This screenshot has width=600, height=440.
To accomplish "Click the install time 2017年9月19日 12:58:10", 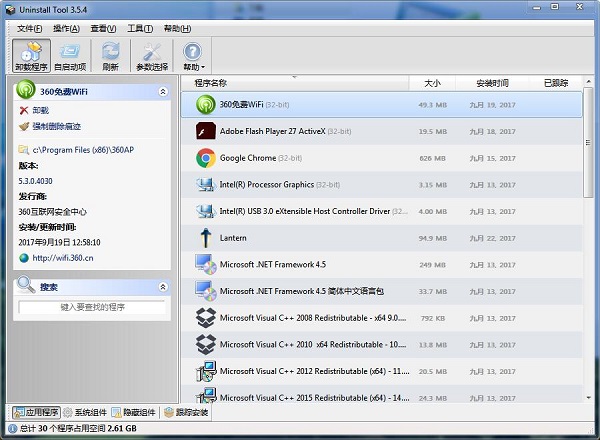I will click(x=59, y=242).
